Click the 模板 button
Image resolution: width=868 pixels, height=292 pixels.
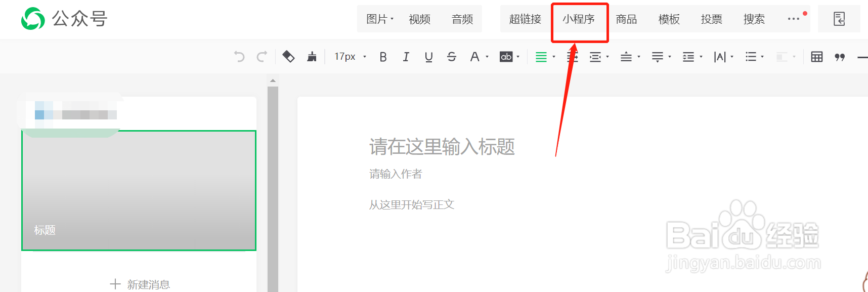point(669,19)
